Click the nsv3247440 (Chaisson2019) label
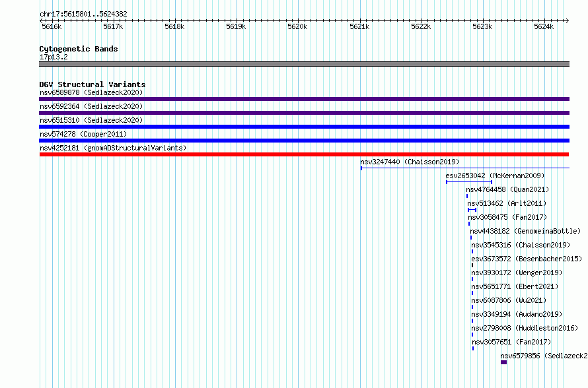The height and width of the screenshot is (388, 588). [410, 162]
